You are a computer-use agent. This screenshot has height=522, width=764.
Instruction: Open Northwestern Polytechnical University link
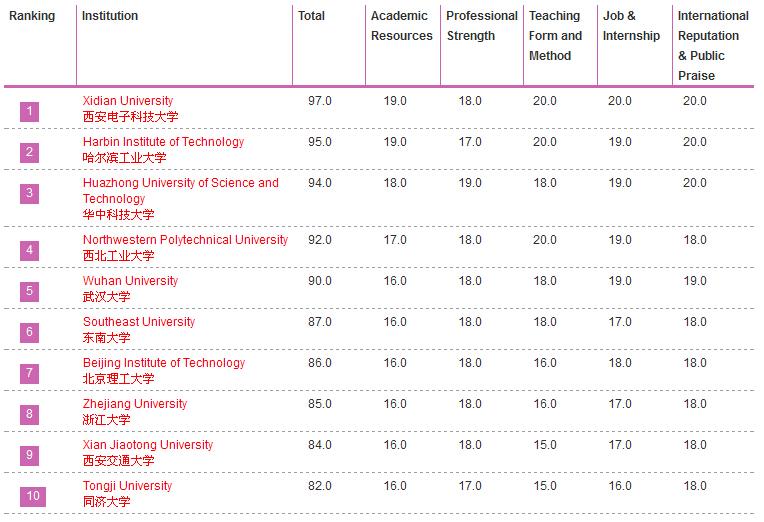(x=185, y=240)
